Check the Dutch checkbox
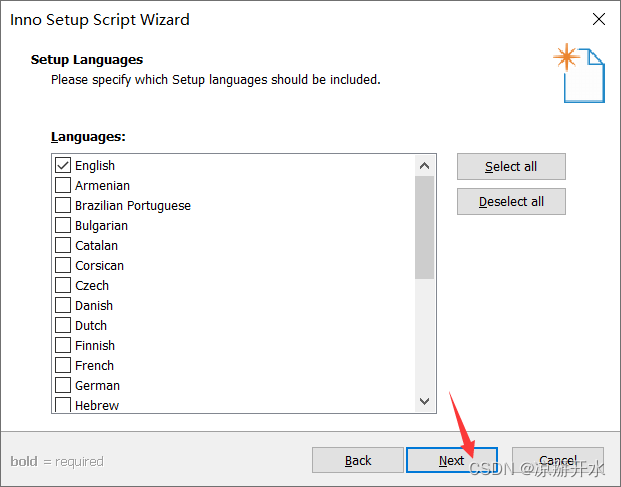 pyautogui.click(x=63, y=325)
